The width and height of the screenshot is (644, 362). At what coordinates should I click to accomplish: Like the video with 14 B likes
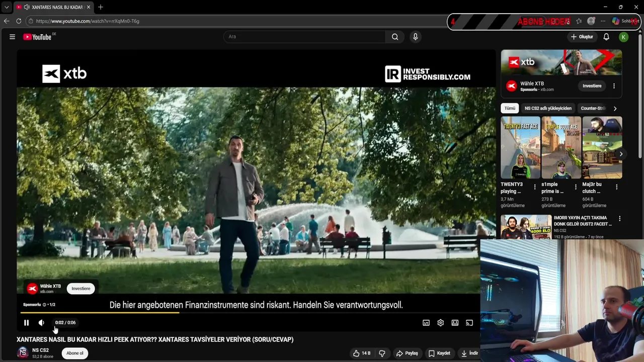pyautogui.click(x=362, y=353)
